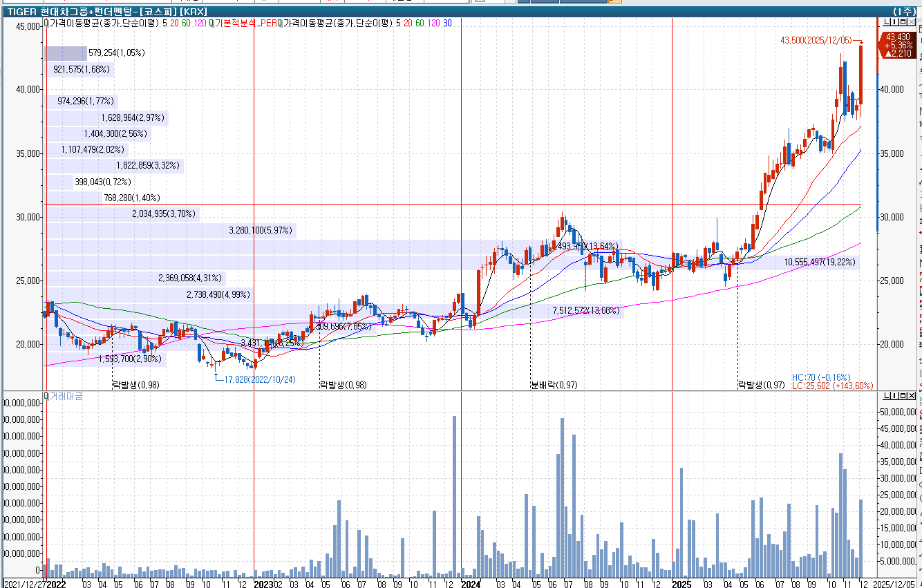Click the 락발생(0.97) event label
Image resolution: width=922 pixels, height=588 pixels.
(x=761, y=385)
